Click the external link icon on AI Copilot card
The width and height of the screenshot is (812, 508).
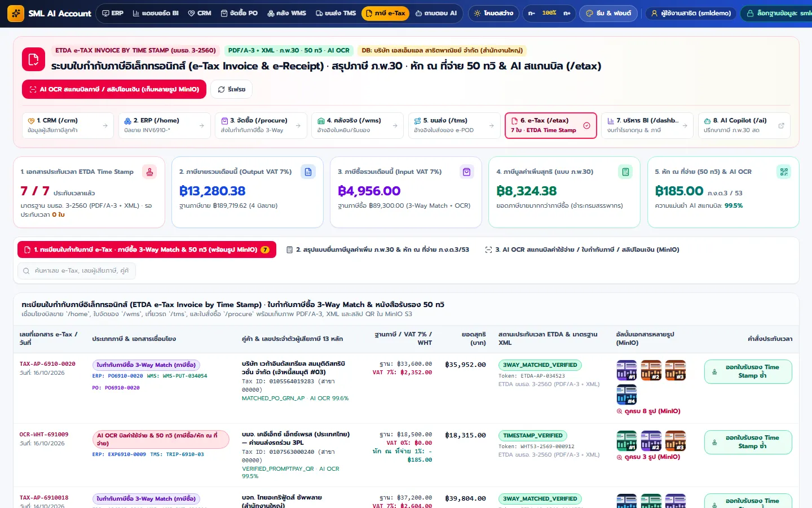pyautogui.click(x=781, y=126)
